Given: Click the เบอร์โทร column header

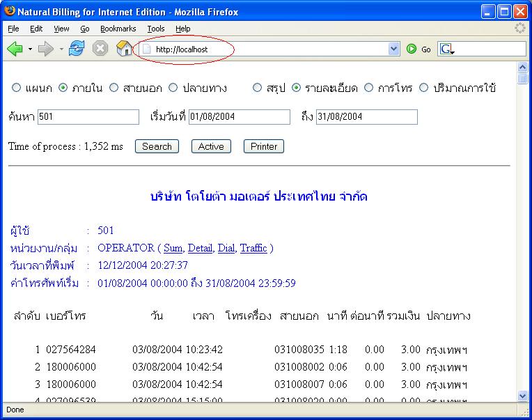Looking at the screenshot, I should coord(66,316).
